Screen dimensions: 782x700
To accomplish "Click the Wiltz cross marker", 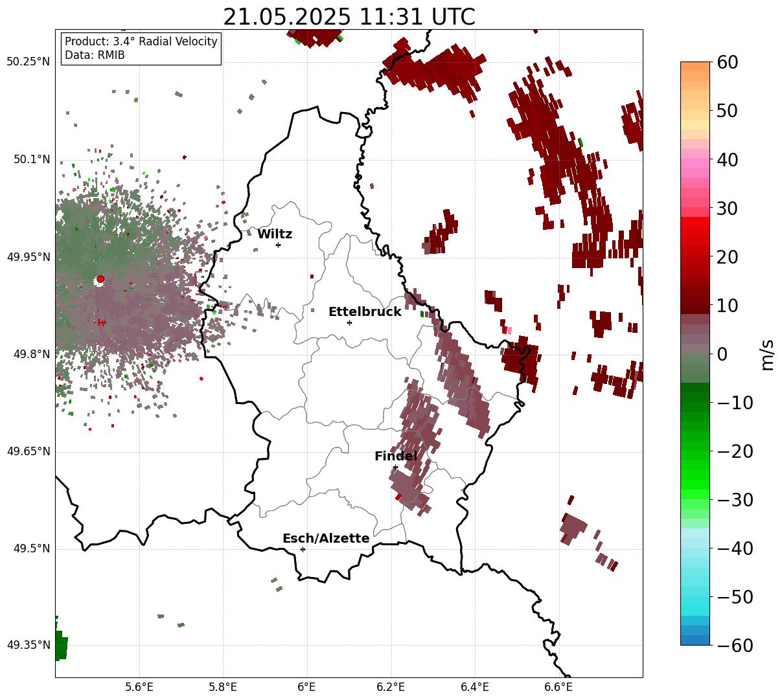I will pyautogui.click(x=278, y=245).
